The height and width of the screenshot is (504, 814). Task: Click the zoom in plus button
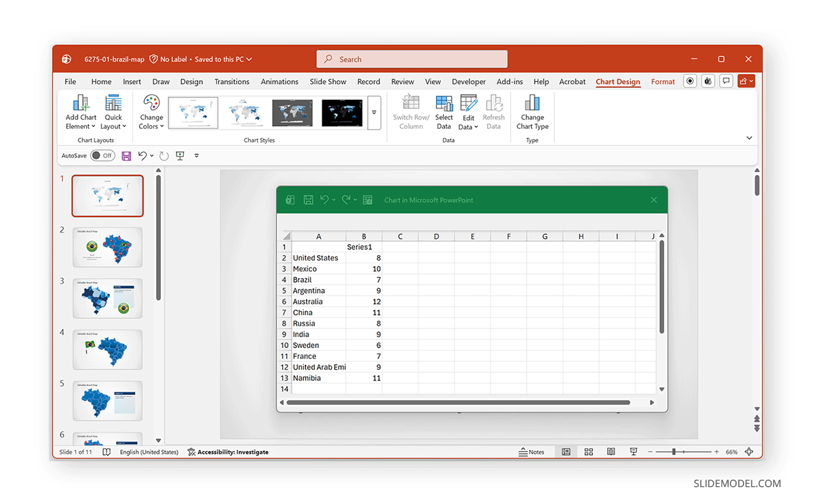click(x=716, y=452)
